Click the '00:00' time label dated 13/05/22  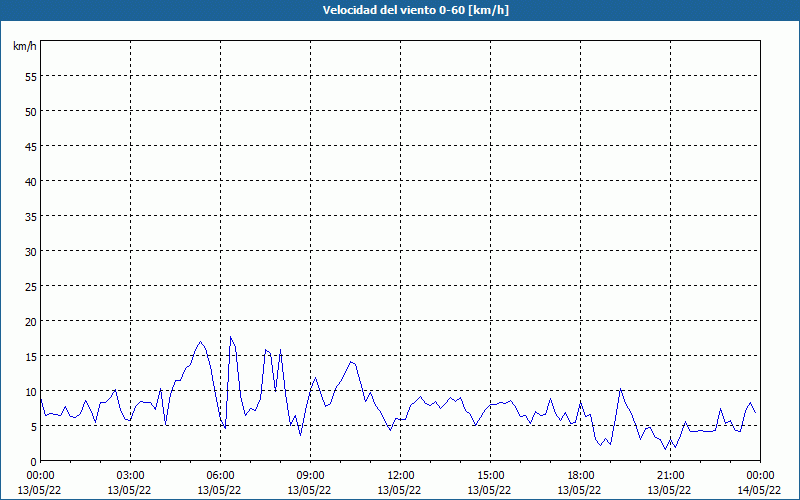(40, 476)
